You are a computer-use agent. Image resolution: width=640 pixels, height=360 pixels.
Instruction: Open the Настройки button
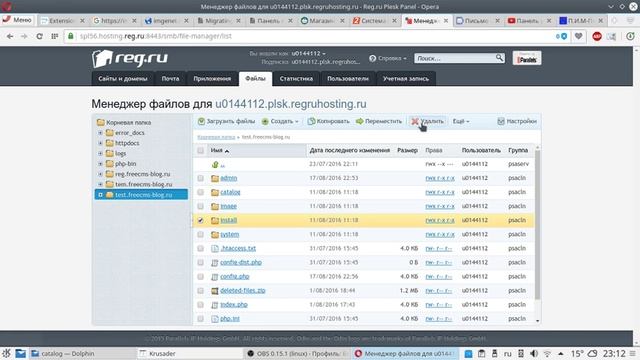click(x=517, y=121)
